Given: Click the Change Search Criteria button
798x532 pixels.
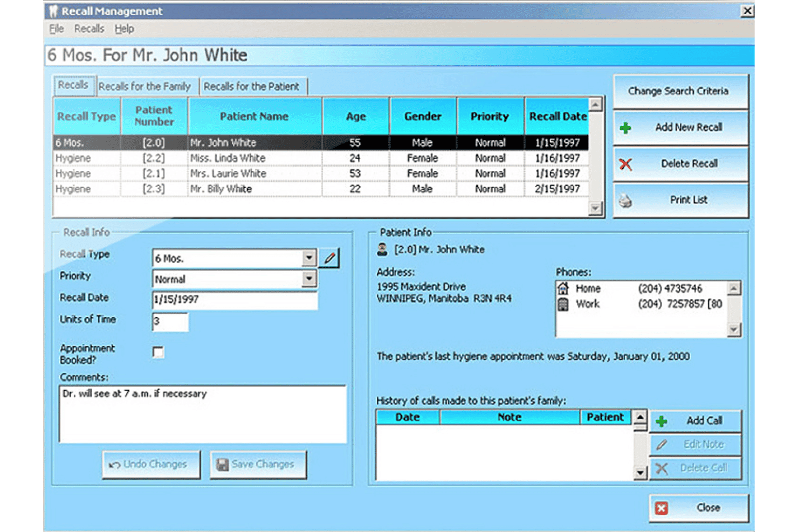Looking at the screenshot, I should pos(680,91).
